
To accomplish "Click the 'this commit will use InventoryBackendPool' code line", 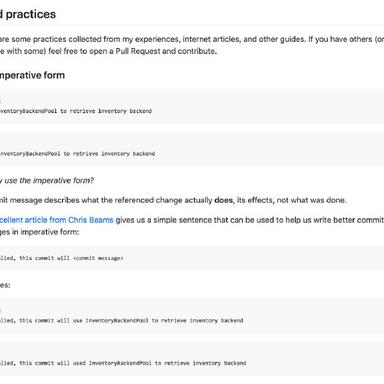I will [x=122, y=320].
